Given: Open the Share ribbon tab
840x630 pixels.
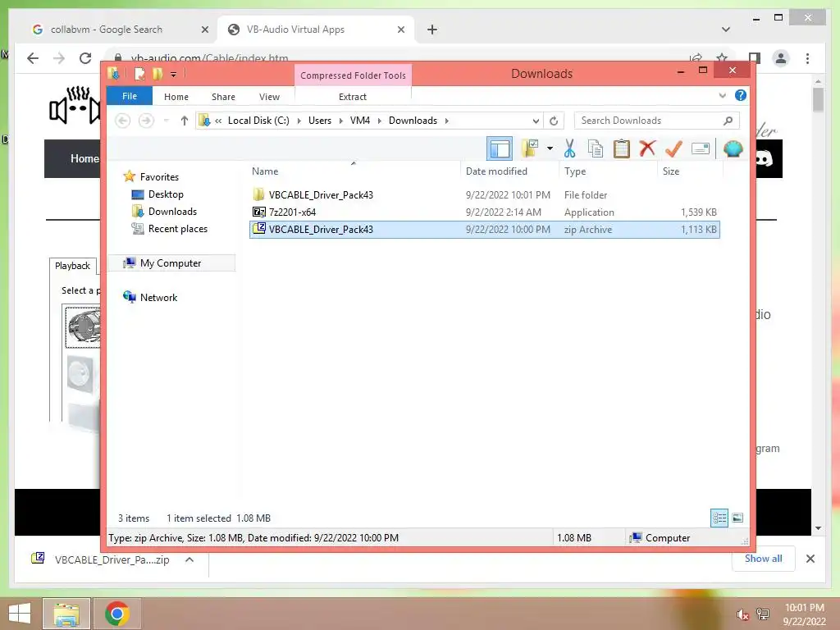Looking at the screenshot, I should coord(223,97).
